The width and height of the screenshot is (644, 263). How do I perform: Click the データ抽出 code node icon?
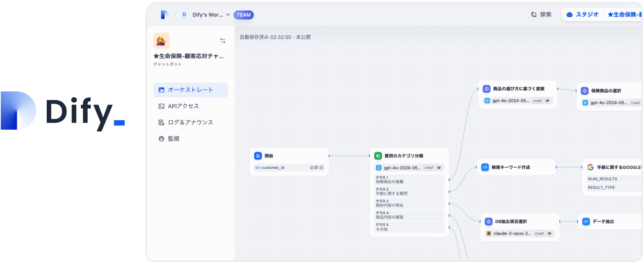586,221
